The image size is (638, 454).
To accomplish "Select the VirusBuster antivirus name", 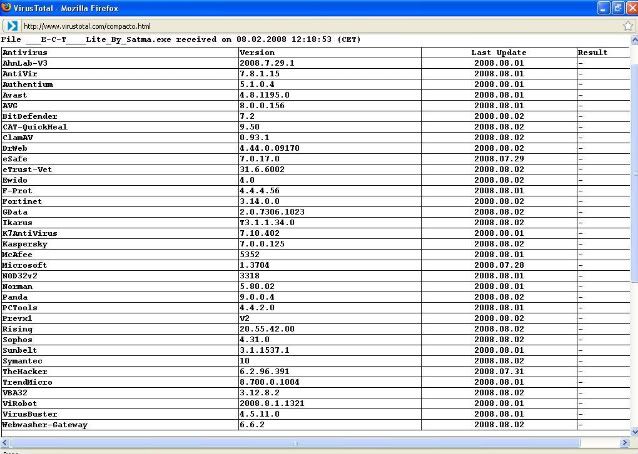I will point(30,414).
